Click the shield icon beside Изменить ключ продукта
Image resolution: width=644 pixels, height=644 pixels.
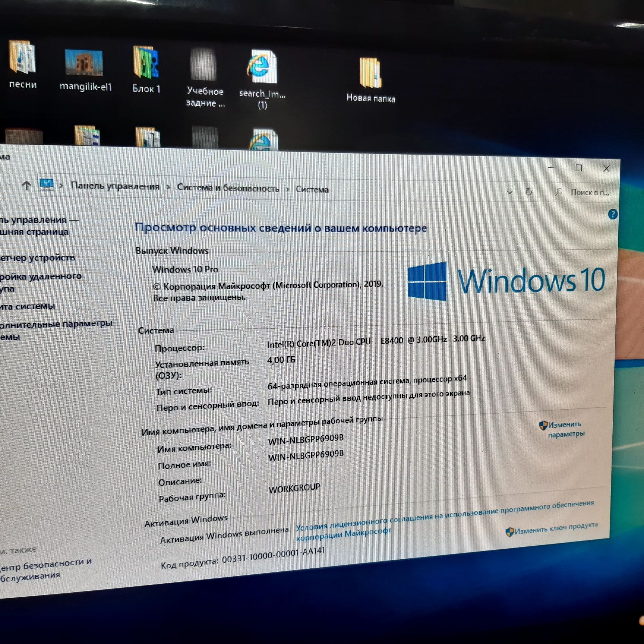[x=509, y=532]
